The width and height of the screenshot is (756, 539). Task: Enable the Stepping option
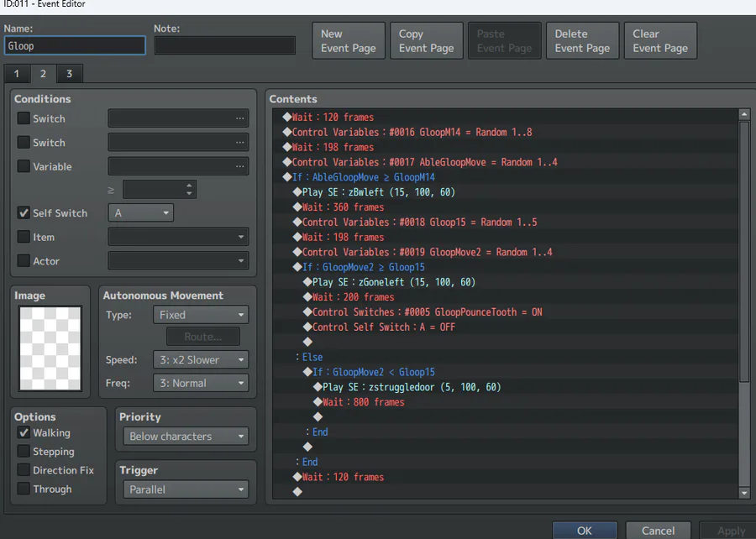[x=24, y=452]
